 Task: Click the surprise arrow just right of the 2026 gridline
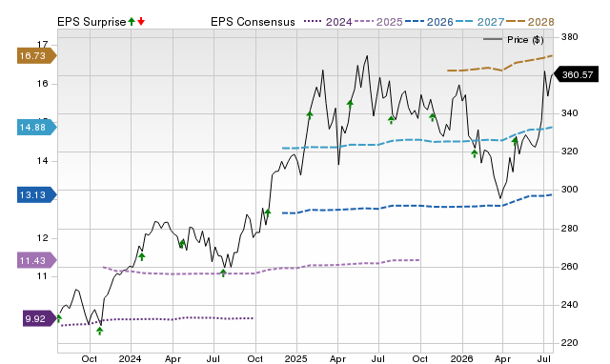[475, 153]
